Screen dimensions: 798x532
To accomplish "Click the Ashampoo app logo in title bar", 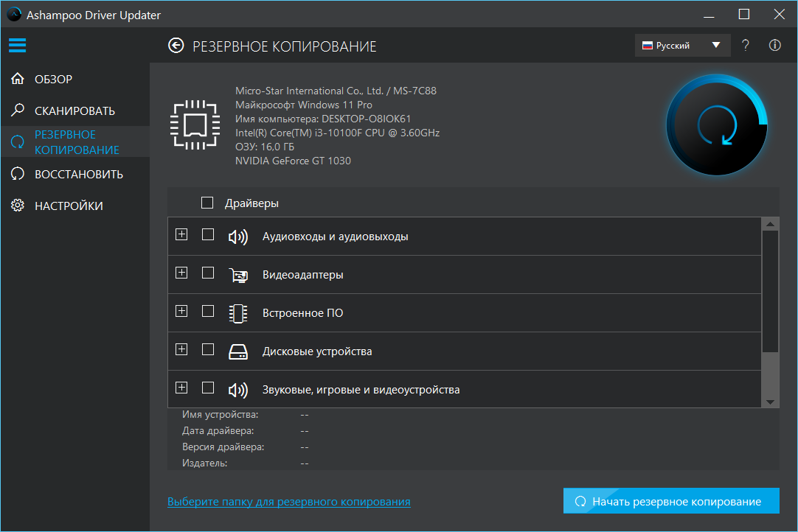I will click(x=14, y=14).
